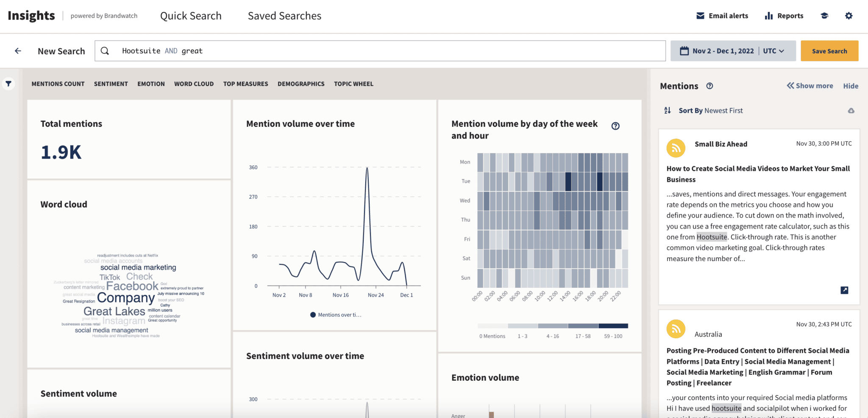Open the filters funnel icon on left
This screenshot has height=418, width=868.
(x=8, y=84)
